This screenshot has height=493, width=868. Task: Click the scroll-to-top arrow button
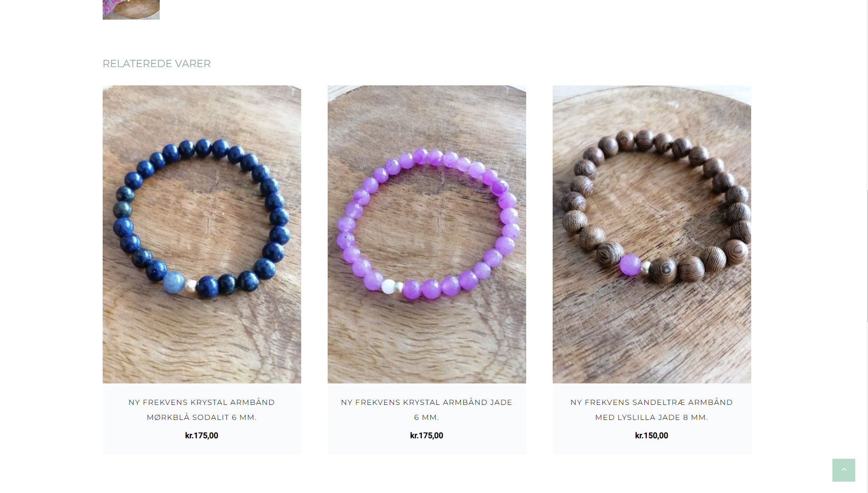pos(843,470)
